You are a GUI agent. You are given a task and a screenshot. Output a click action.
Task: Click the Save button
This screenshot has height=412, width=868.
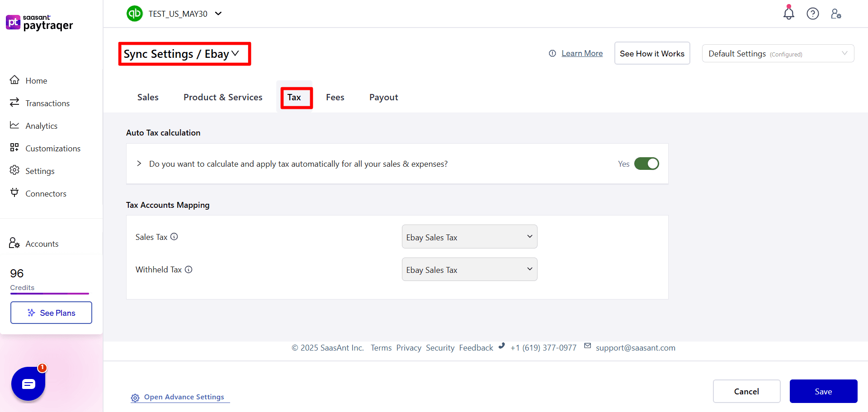(823, 391)
